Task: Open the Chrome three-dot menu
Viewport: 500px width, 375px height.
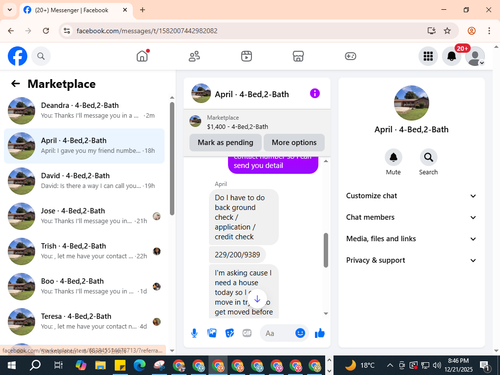Action: [x=489, y=31]
